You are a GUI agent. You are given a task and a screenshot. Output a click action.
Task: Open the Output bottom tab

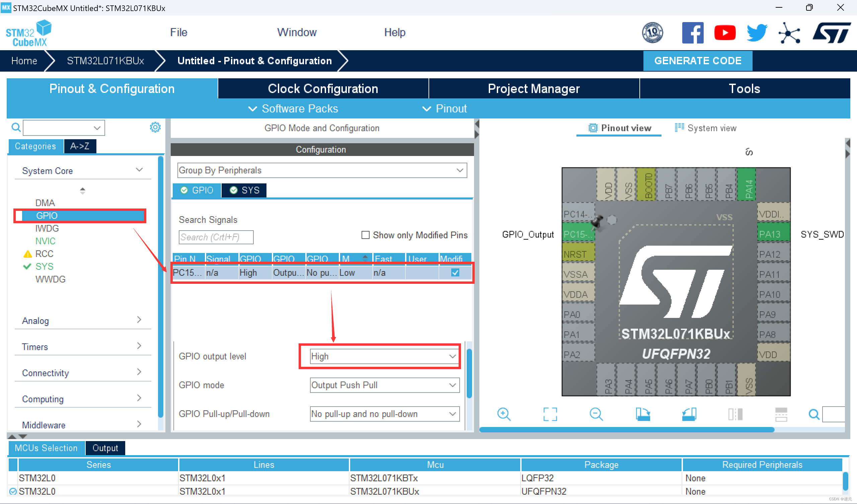[105, 448]
